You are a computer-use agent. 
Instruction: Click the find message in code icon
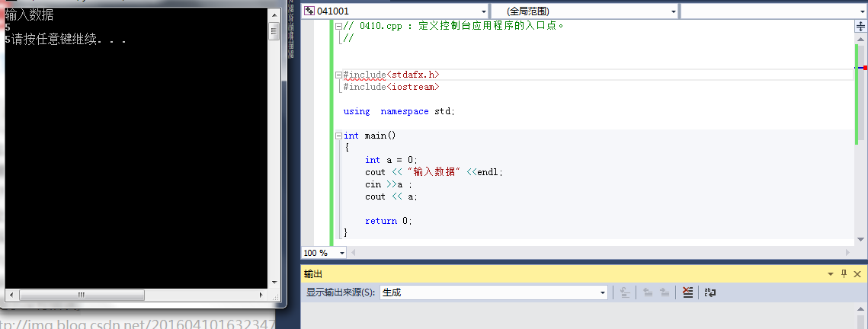tap(625, 292)
